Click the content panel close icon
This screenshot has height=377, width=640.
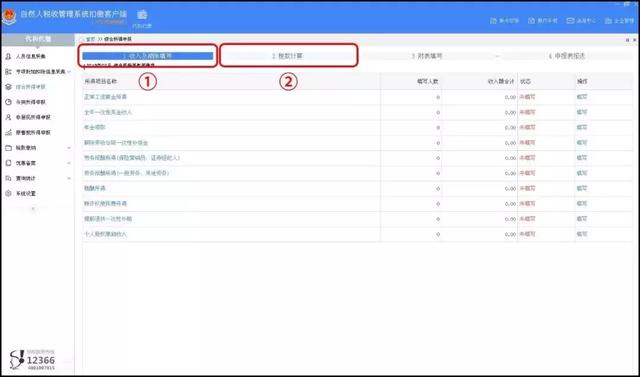click(x=635, y=40)
